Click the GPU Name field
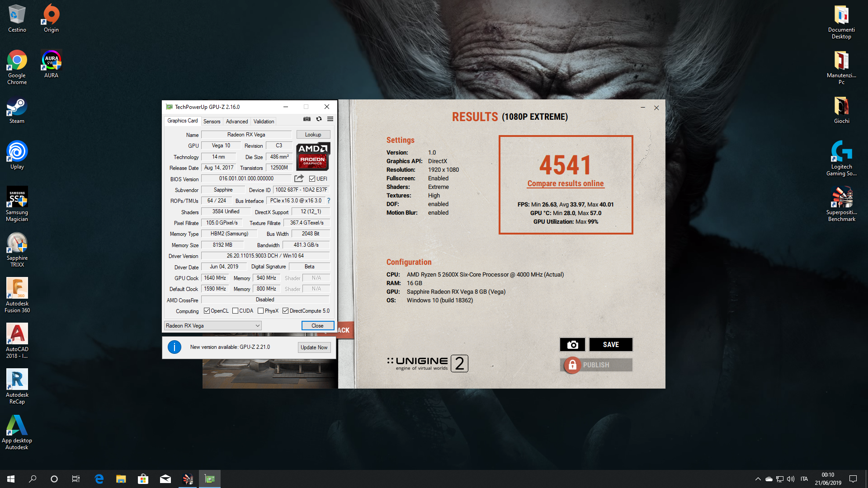Image resolution: width=868 pixels, height=488 pixels. [246, 135]
